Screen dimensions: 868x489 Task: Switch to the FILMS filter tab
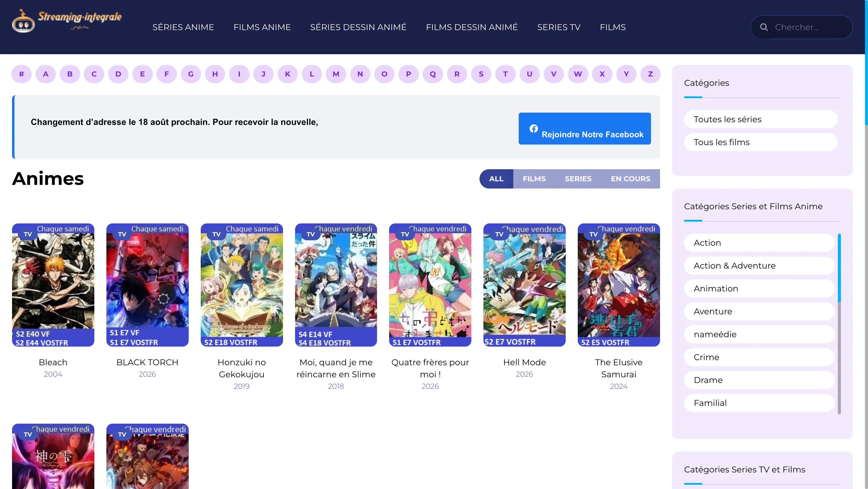coord(534,179)
